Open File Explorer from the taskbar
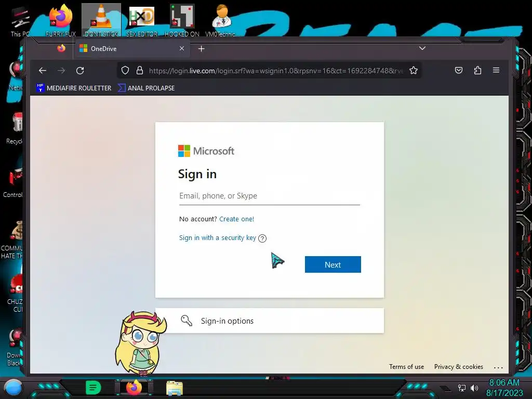This screenshot has height=399, width=532. (175, 388)
